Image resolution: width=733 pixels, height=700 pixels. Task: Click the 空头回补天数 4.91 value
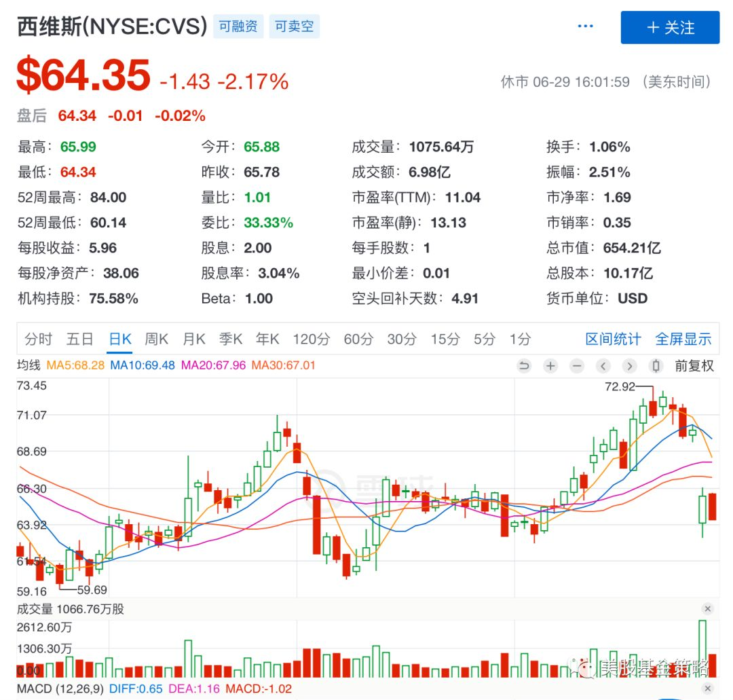point(465,298)
